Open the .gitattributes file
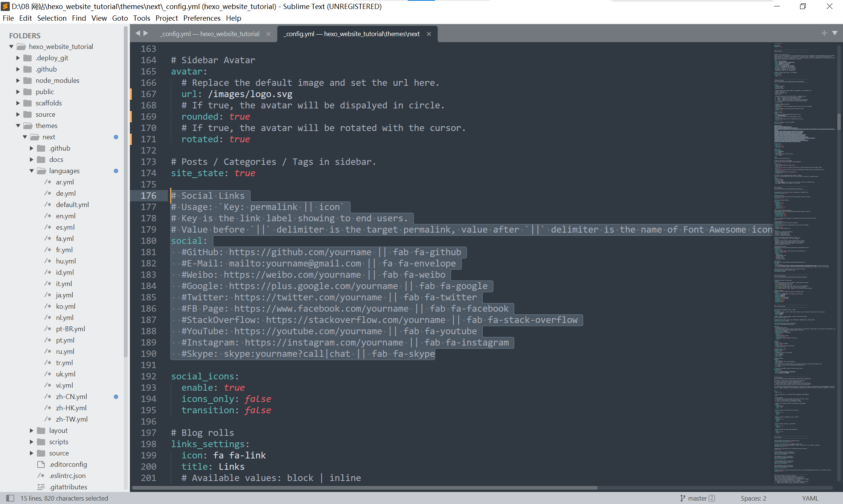The image size is (843, 504). click(x=68, y=487)
